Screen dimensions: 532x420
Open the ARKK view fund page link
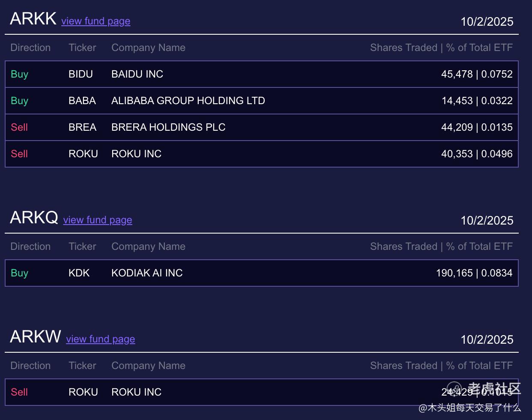click(96, 21)
